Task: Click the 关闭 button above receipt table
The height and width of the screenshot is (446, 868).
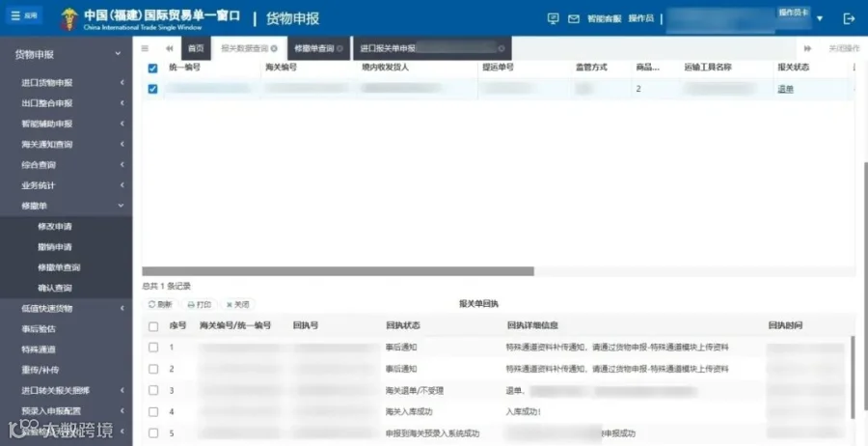Action: tap(238, 304)
